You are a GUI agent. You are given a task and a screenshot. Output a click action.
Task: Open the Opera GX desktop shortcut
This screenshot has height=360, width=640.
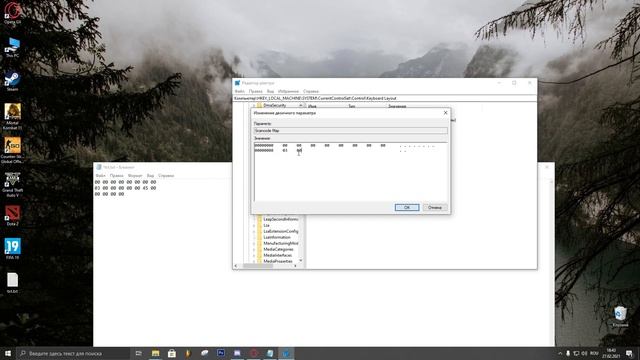click(13, 12)
